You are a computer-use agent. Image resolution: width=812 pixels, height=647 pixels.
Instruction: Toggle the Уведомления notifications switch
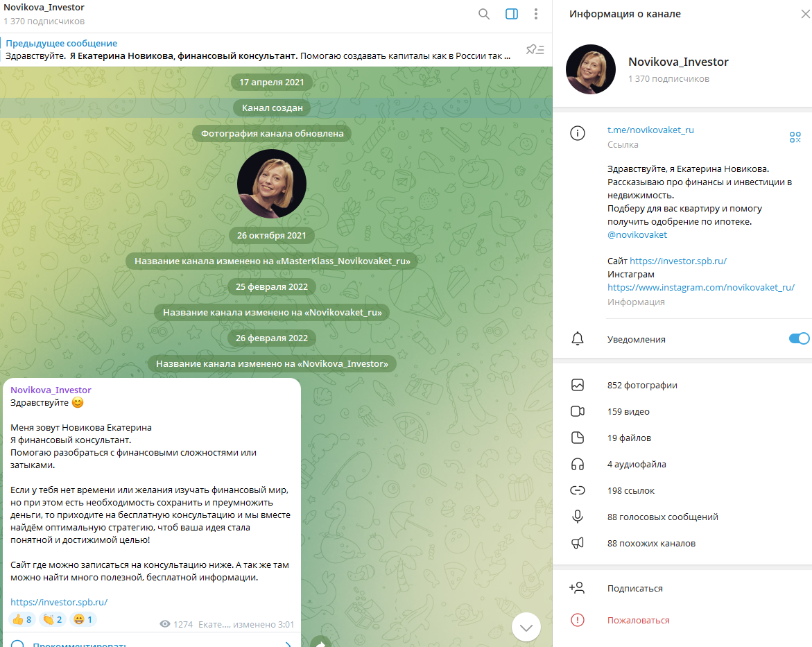pos(799,339)
